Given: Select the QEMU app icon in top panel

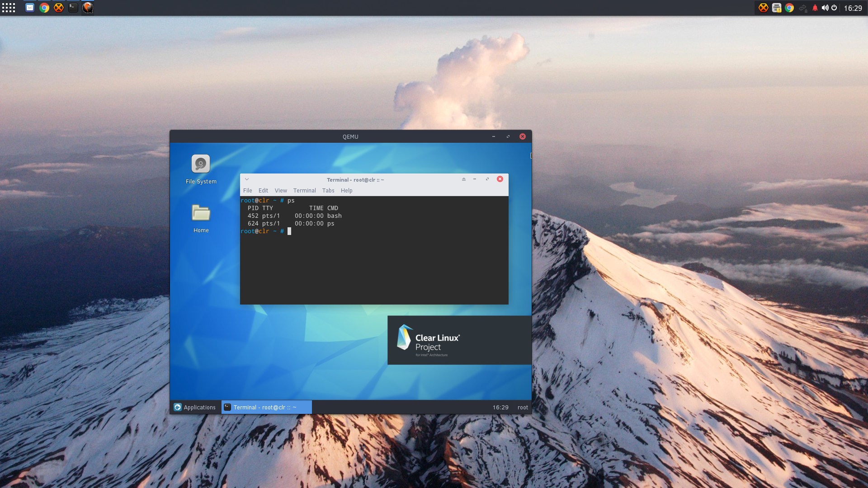Looking at the screenshot, I should tap(88, 8).
